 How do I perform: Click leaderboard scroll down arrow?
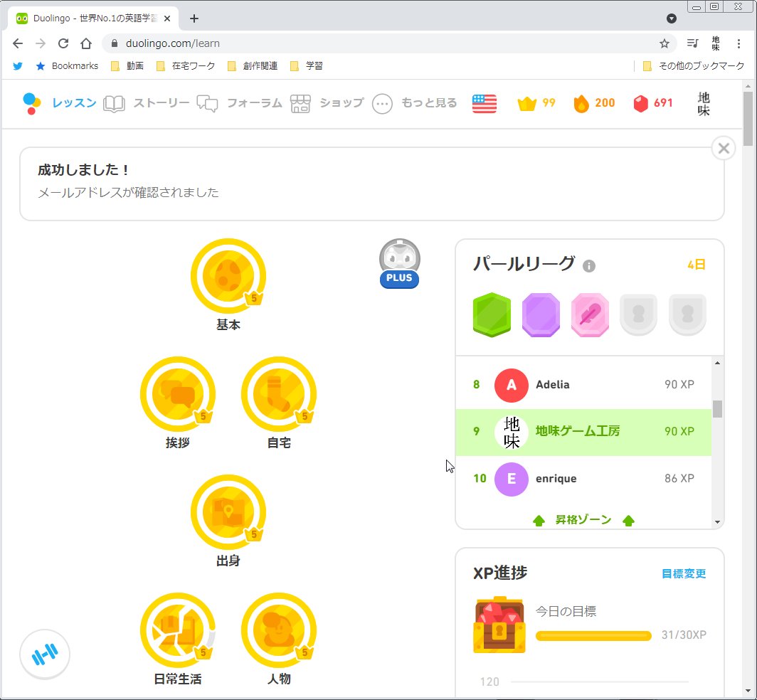pos(717,522)
